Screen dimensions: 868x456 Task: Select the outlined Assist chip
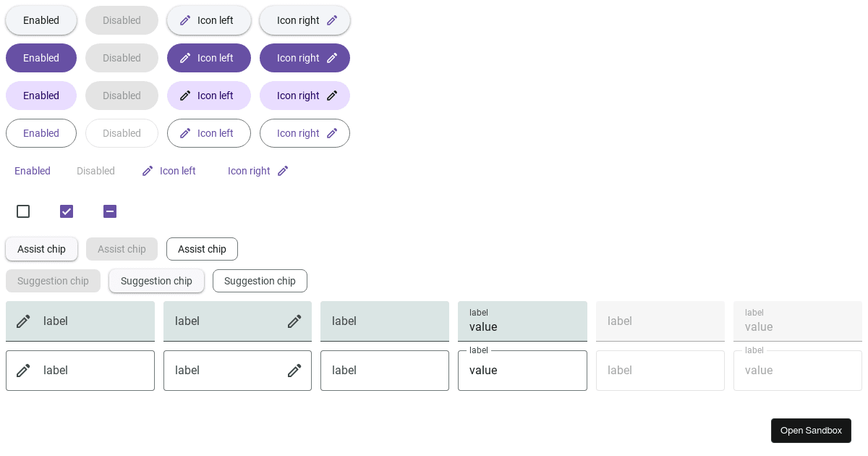[x=202, y=249]
